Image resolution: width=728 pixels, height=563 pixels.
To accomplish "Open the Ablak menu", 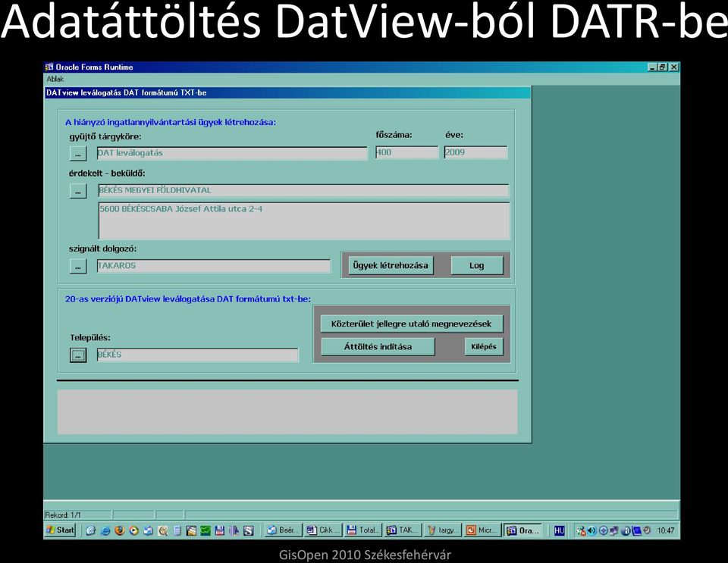I will [55, 79].
